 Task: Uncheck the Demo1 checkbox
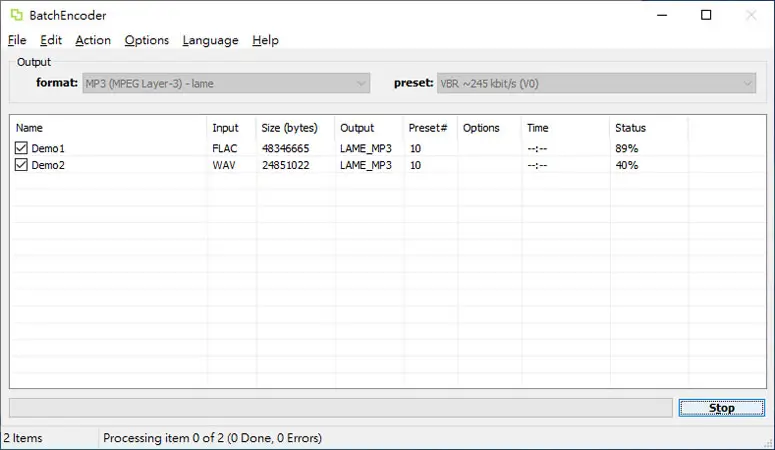21,148
